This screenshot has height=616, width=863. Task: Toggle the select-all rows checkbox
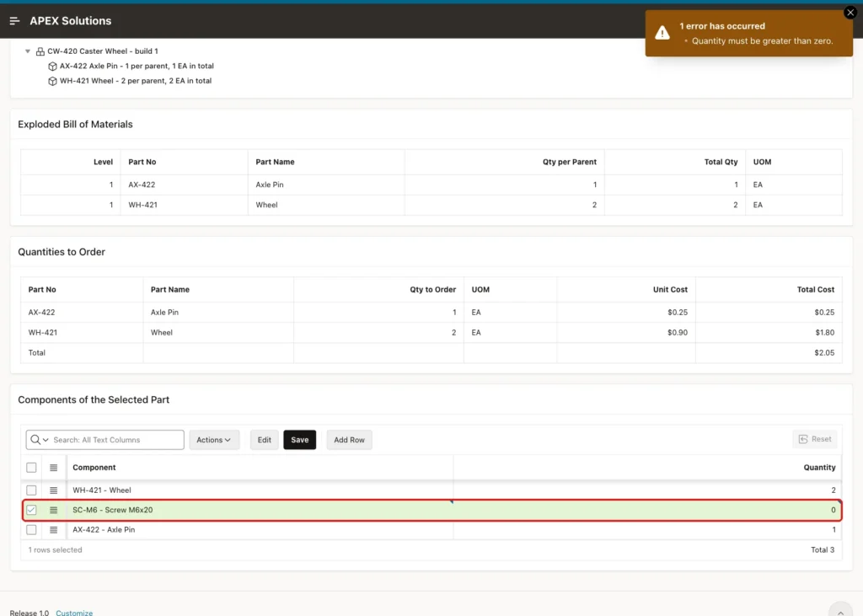point(31,468)
